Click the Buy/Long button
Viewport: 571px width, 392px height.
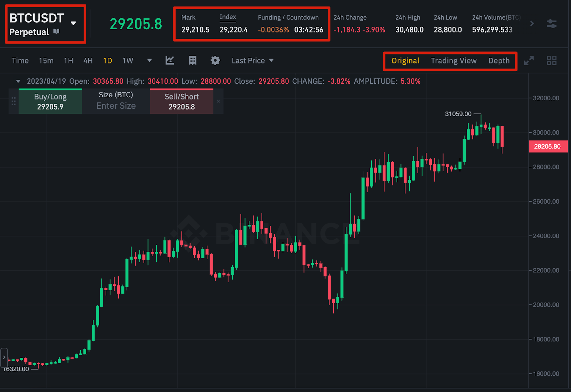coord(50,102)
